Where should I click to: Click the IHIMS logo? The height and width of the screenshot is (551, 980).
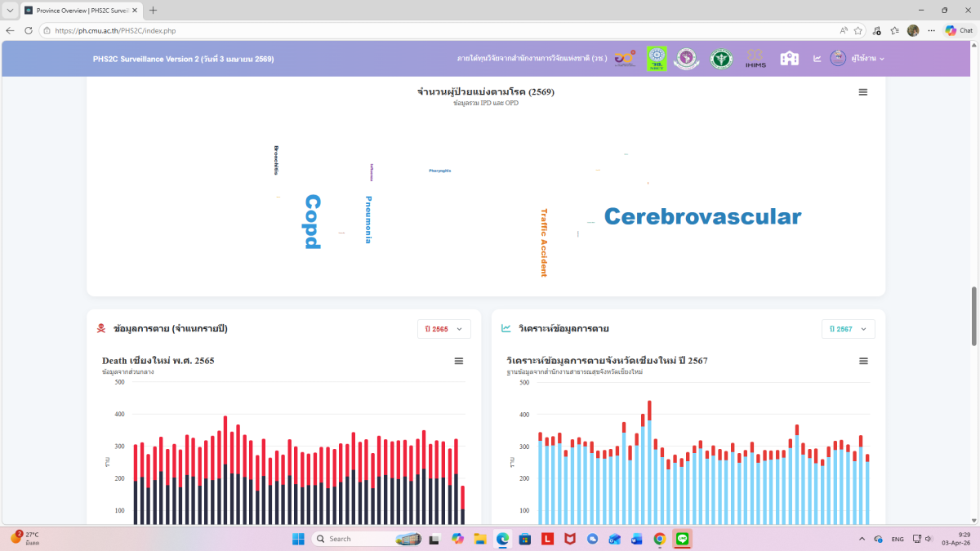755,60
